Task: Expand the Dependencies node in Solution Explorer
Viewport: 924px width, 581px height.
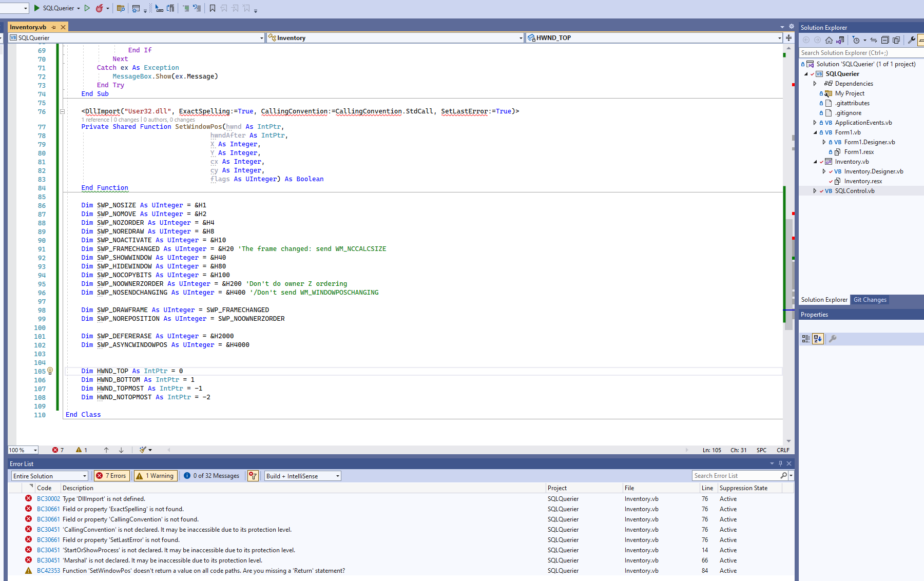Action: 815,84
